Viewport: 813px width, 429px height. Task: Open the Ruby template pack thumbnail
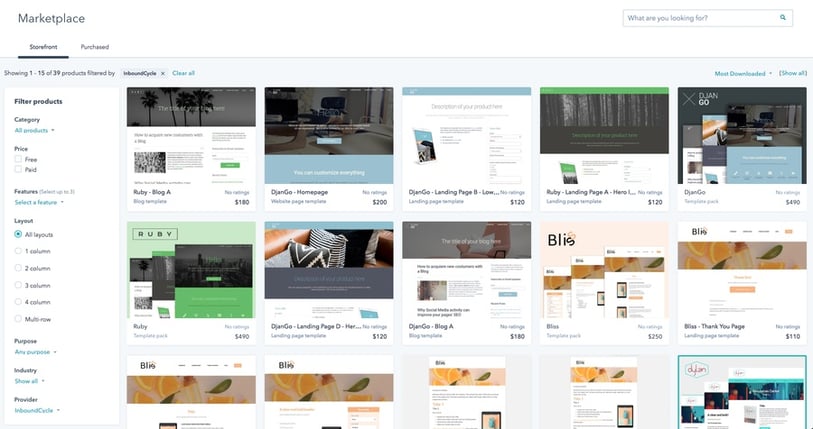pos(191,270)
